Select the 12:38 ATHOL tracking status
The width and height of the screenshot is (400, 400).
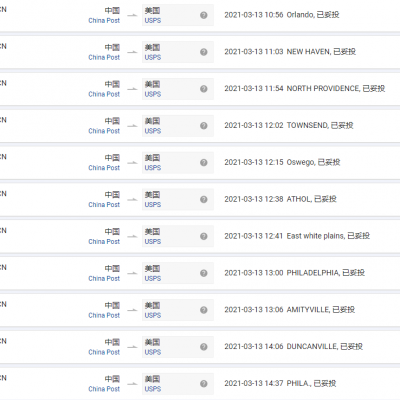click(280, 199)
